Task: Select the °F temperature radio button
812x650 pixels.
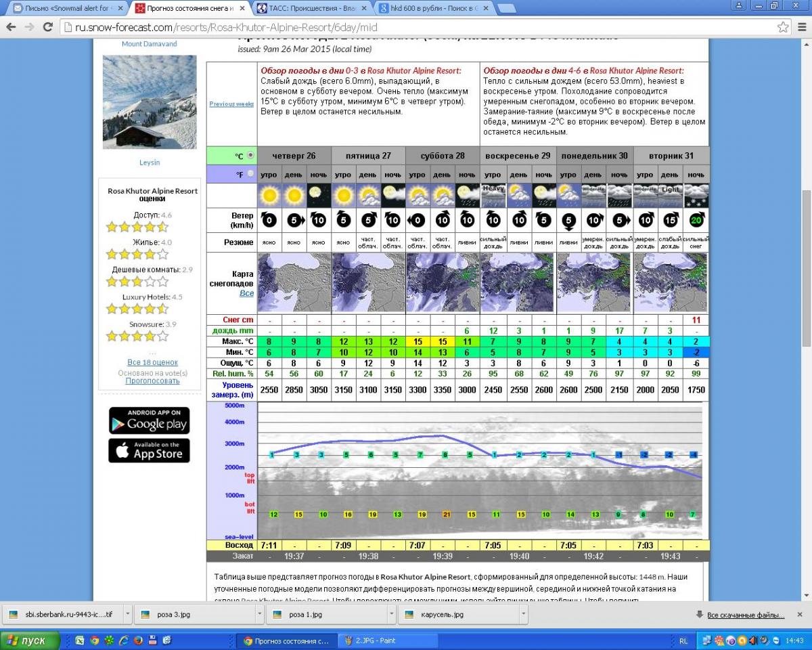Action: [250, 173]
